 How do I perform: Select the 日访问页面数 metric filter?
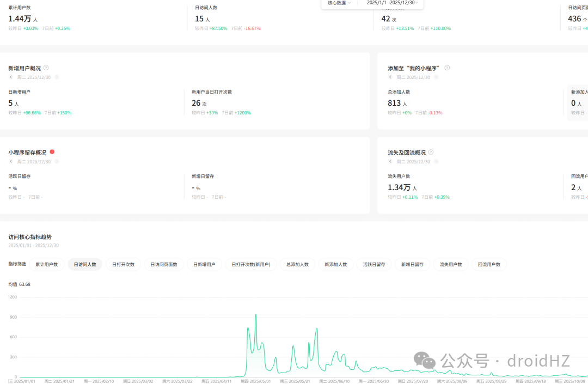pyautogui.click(x=164, y=264)
